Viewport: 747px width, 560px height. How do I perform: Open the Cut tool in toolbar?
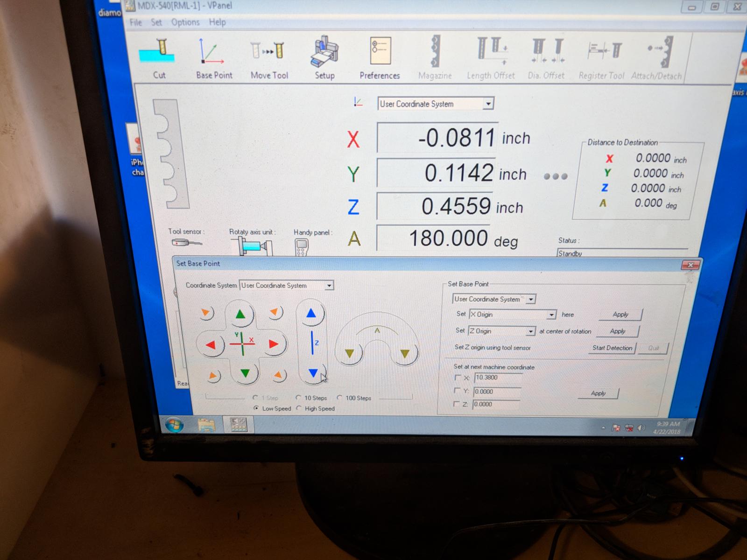tap(157, 57)
